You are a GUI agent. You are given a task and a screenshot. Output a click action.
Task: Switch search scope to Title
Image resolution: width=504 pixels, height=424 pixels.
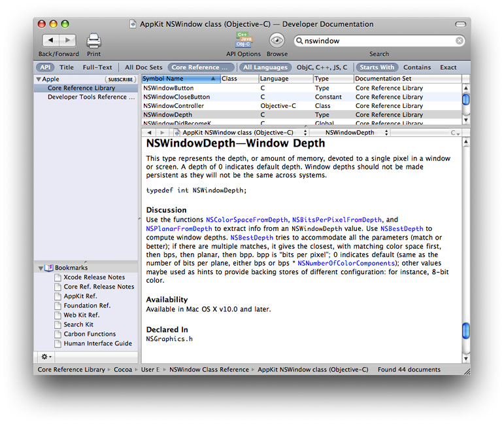tap(67, 67)
